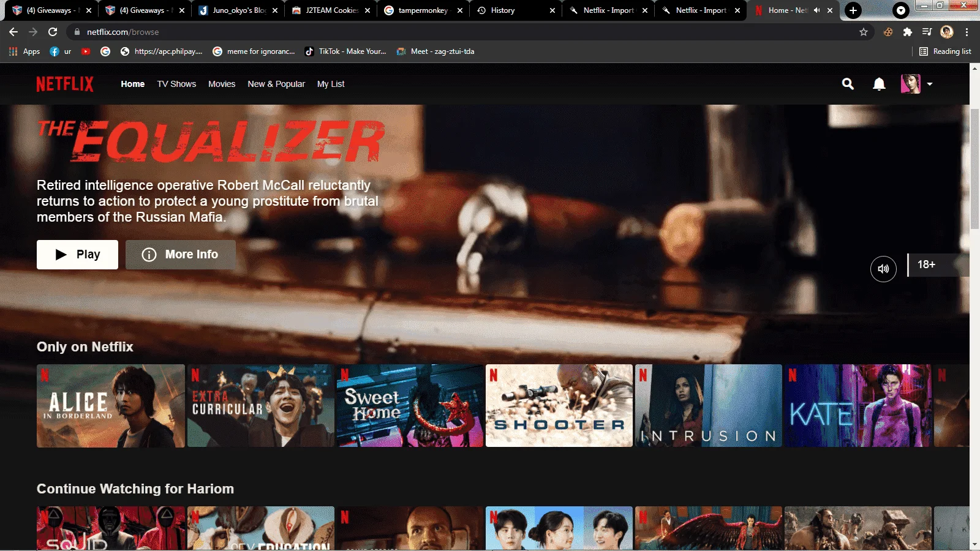Viewport: 980px width, 551px height.
Task: Open Meet zag-ztui-tda bookmark
Action: 435,51
